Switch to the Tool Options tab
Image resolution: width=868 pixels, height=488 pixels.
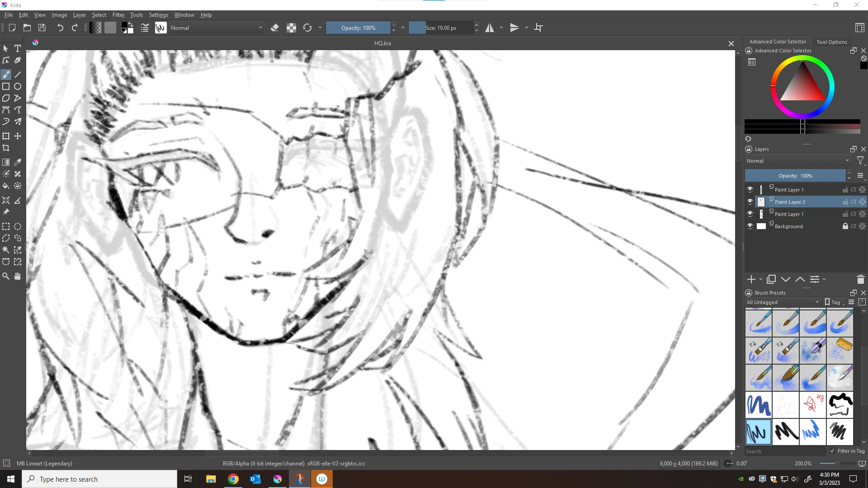pos(831,42)
